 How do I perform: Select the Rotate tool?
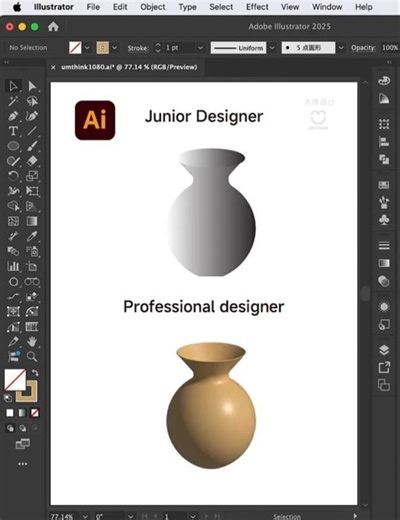point(13,176)
